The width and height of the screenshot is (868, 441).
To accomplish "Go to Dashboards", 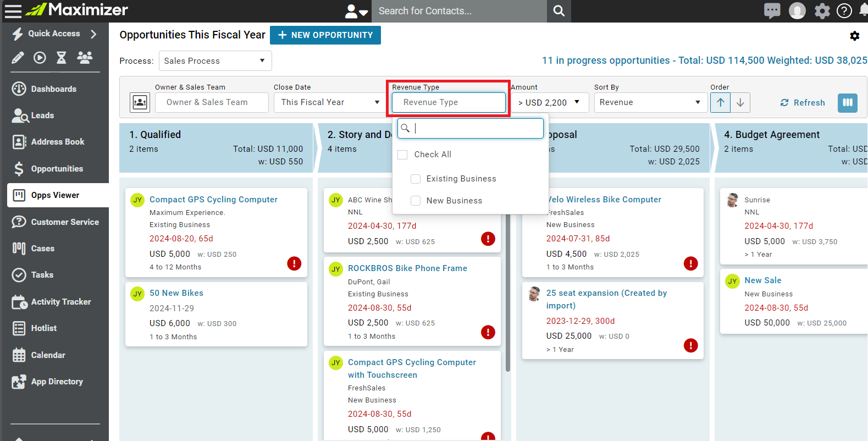I will tap(54, 89).
